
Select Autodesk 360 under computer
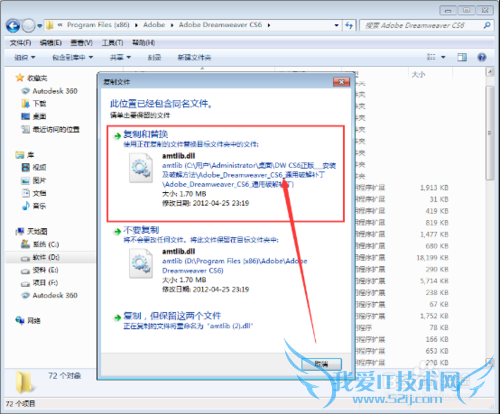50,295
